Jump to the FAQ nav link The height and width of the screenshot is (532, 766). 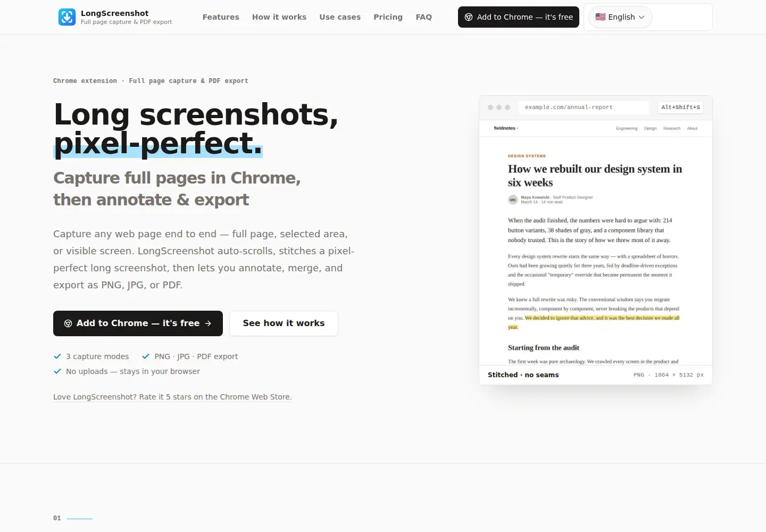(x=424, y=17)
